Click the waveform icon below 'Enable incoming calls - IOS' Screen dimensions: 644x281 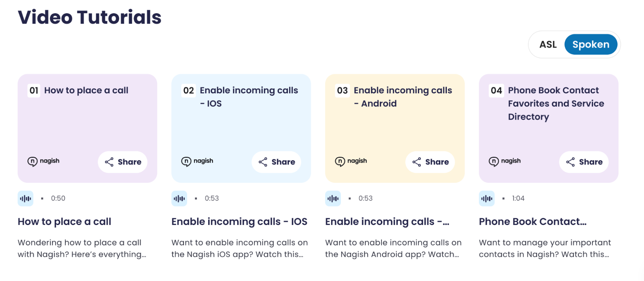tap(179, 198)
